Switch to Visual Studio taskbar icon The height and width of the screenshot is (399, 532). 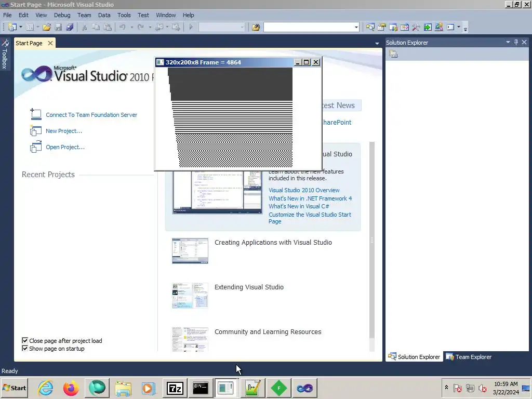304,388
